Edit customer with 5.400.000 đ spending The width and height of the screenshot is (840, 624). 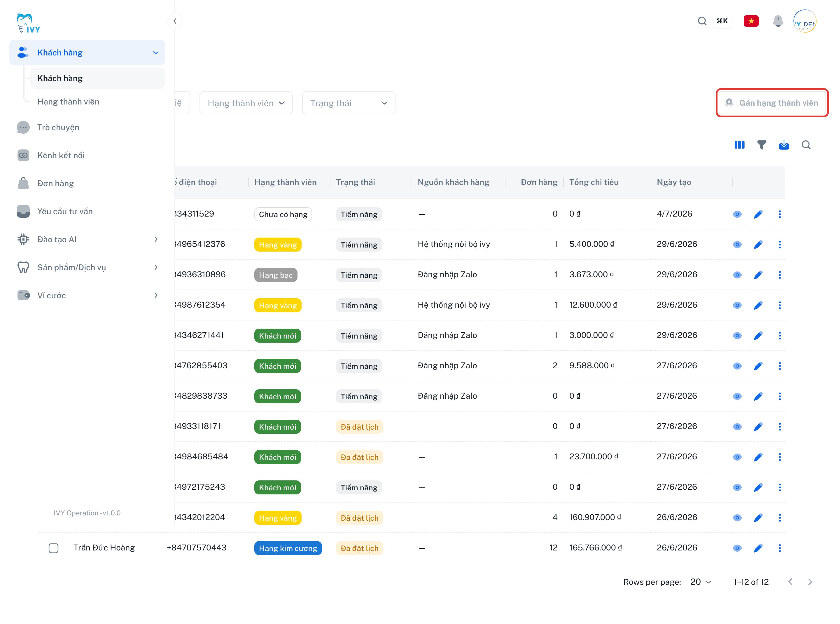pyautogui.click(x=758, y=244)
